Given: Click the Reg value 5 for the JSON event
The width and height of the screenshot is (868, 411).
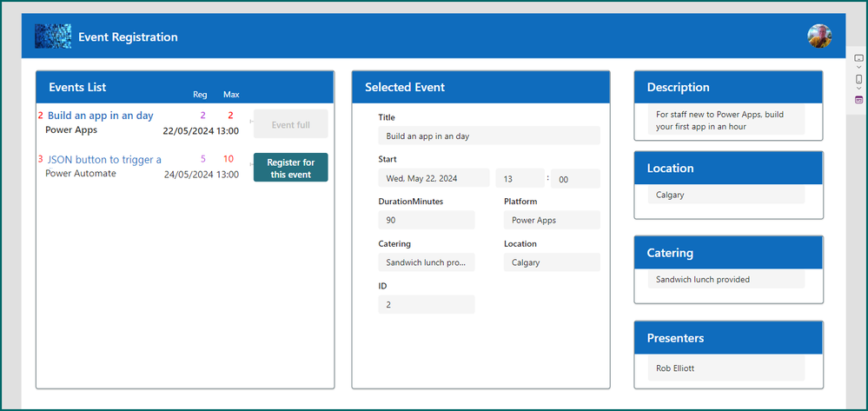Looking at the screenshot, I should pyautogui.click(x=203, y=159).
